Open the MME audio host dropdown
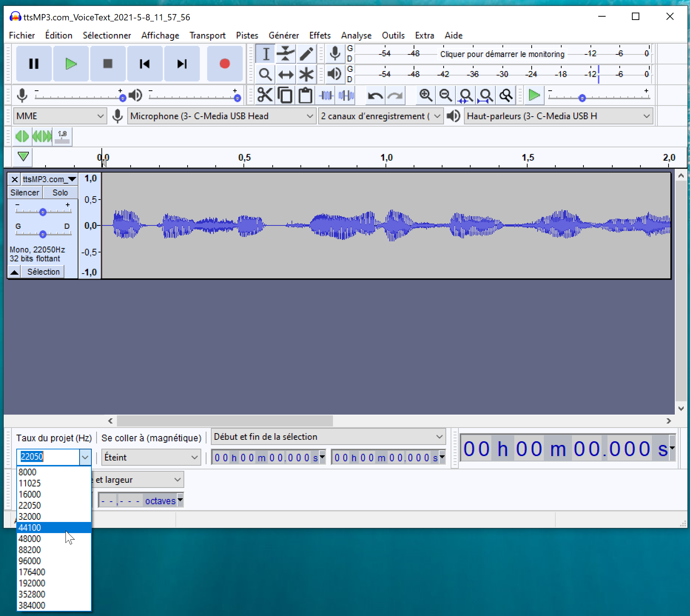Viewport: 690px width, 616px height. (x=59, y=116)
